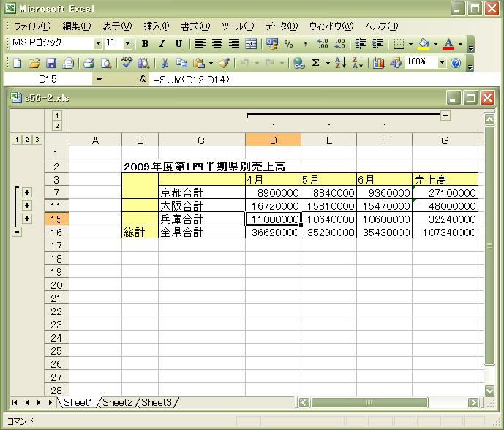
Task: Switch to the Sheet3 tab
Action: (x=157, y=402)
